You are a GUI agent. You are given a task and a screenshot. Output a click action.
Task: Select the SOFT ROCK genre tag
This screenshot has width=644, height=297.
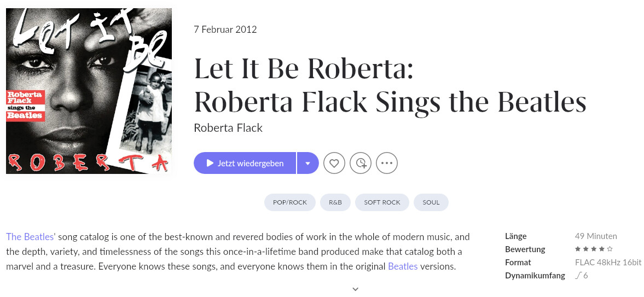tap(382, 202)
